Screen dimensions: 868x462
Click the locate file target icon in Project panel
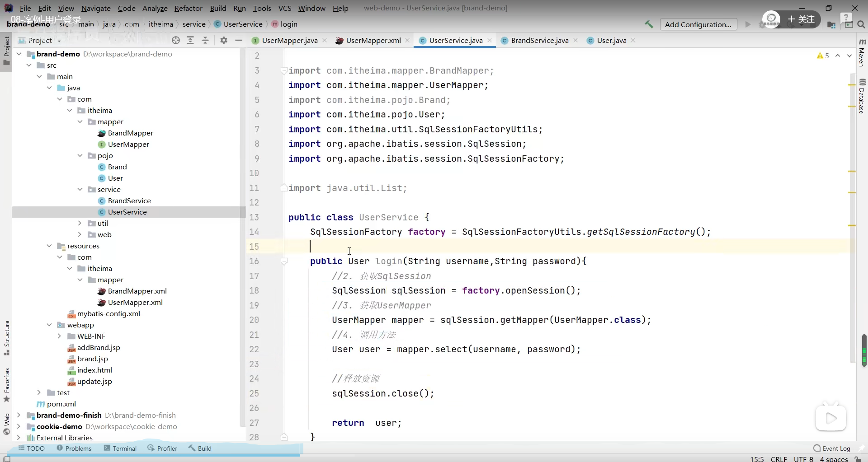(176, 41)
